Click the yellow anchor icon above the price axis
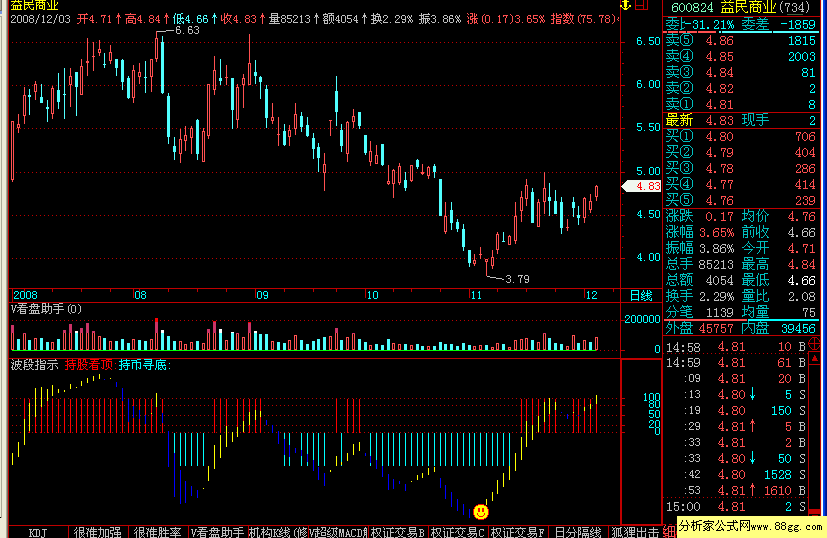 [626, 5]
